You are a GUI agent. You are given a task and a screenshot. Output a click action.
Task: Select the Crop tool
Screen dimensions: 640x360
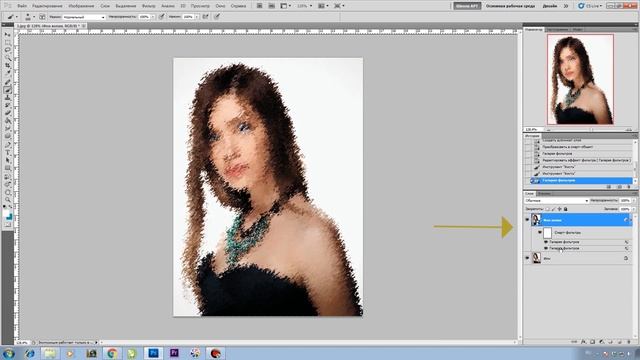(8, 65)
